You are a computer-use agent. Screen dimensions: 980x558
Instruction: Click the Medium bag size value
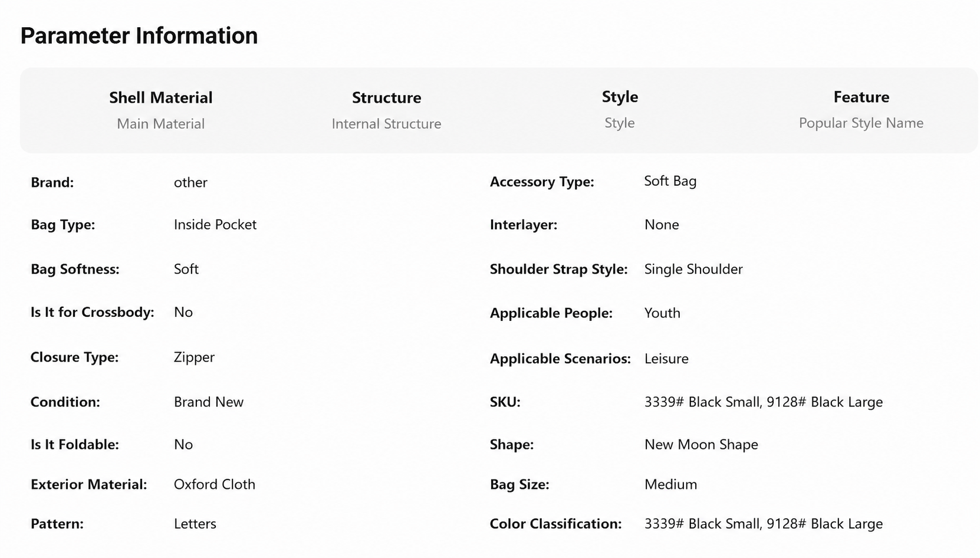(x=670, y=484)
